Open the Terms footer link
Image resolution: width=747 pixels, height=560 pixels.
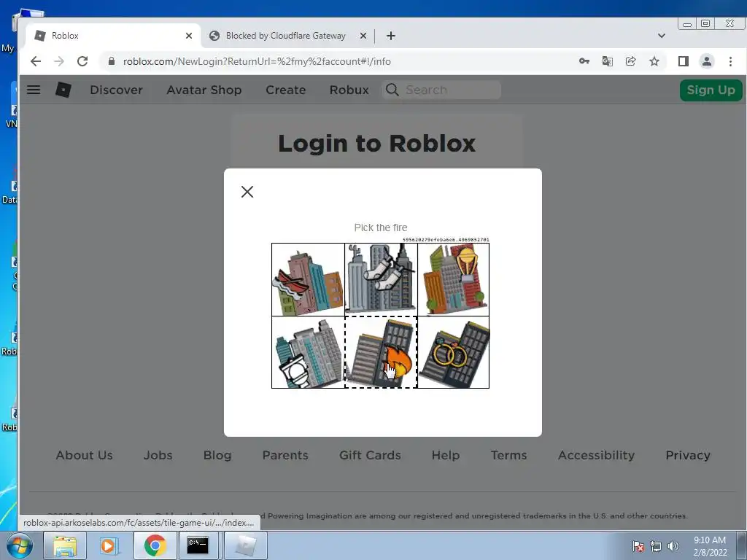(x=508, y=455)
